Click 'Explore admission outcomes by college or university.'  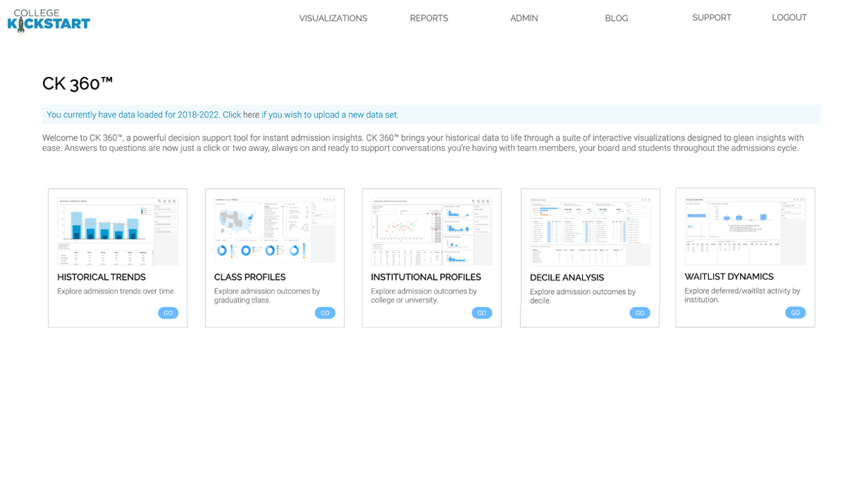tap(424, 296)
